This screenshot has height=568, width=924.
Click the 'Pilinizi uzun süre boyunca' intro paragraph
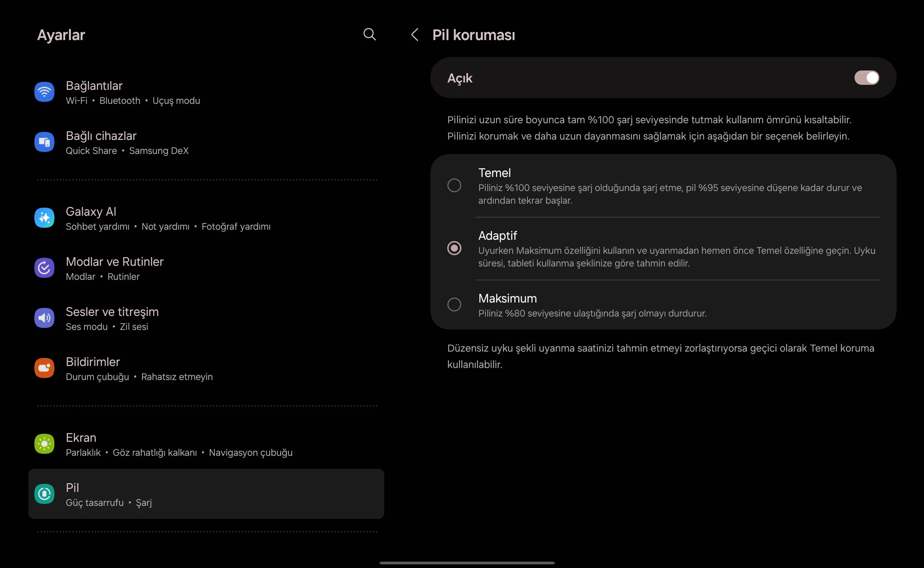[x=649, y=128]
